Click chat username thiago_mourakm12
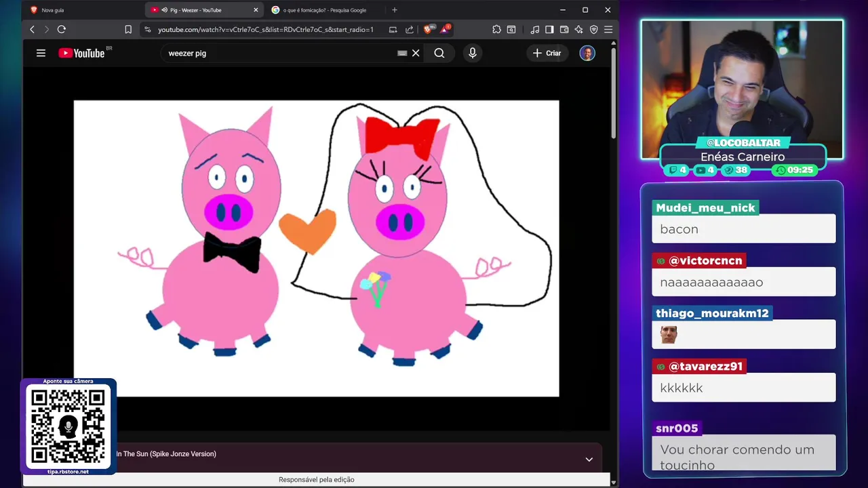 click(x=712, y=313)
